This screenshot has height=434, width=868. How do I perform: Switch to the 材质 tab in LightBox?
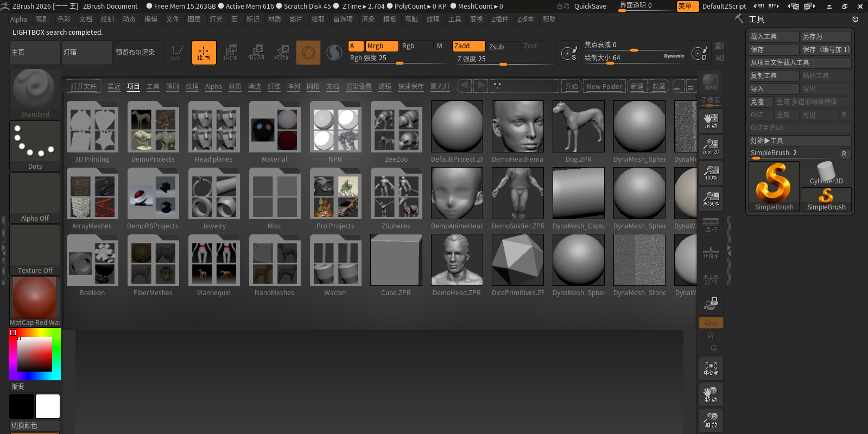click(235, 87)
